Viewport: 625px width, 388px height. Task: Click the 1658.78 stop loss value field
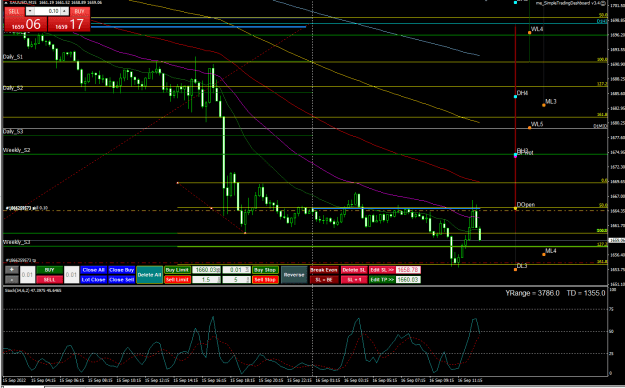click(x=408, y=270)
